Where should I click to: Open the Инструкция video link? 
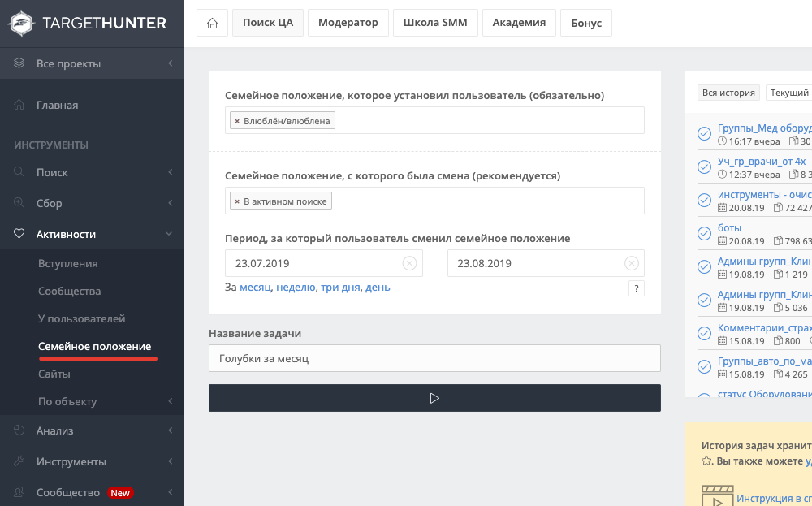click(774, 498)
